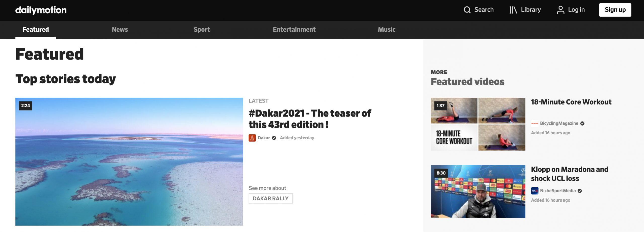This screenshot has height=232, width=644.
Task: Play the core workout thumbnail
Action: pyautogui.click(x=478, y=124)
